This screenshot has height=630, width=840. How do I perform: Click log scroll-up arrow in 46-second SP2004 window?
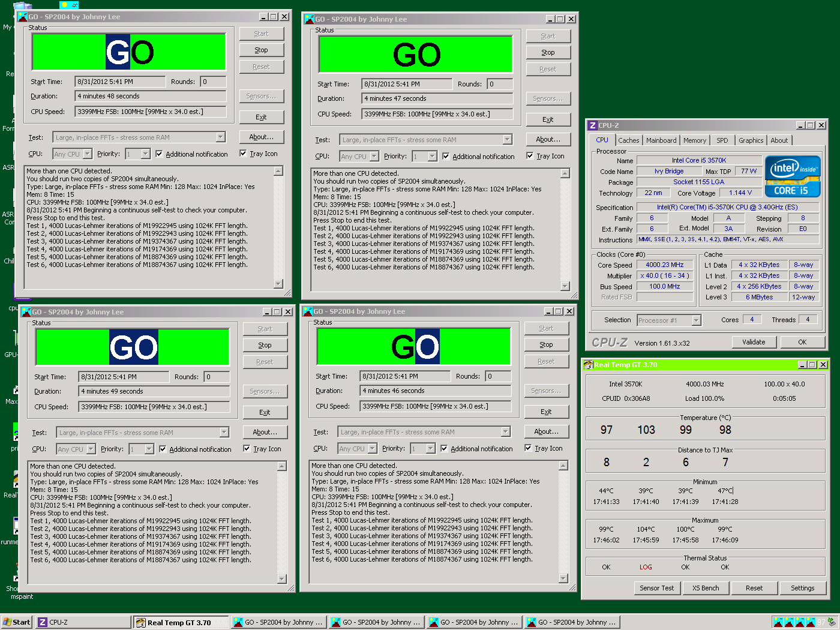pos(563,466)
